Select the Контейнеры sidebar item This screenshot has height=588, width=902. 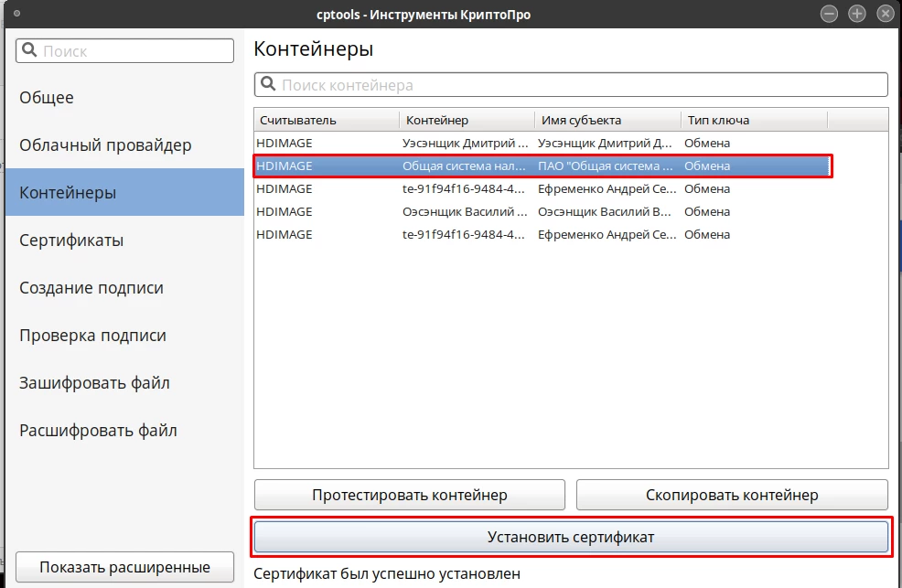click(124, 193)
